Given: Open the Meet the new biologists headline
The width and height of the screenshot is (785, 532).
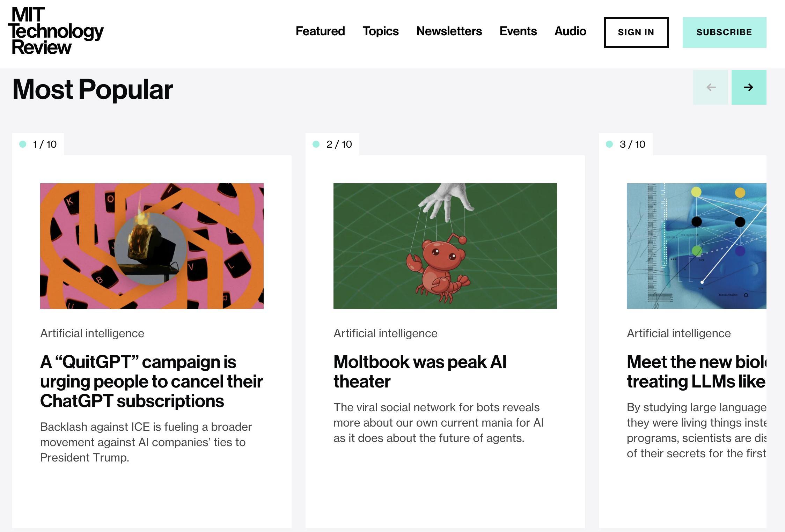Looking at the screenshot, I should coord(696,371).
